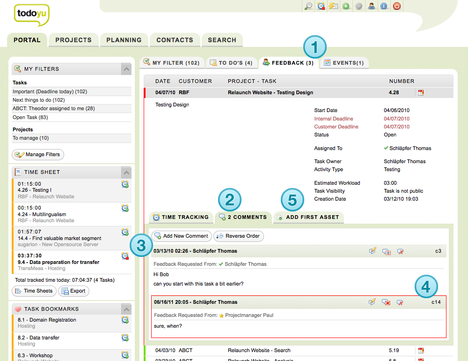Edit comment c3 with the pencil icon
The width and height of the screenshot is (468, 361).
[372, 251]
